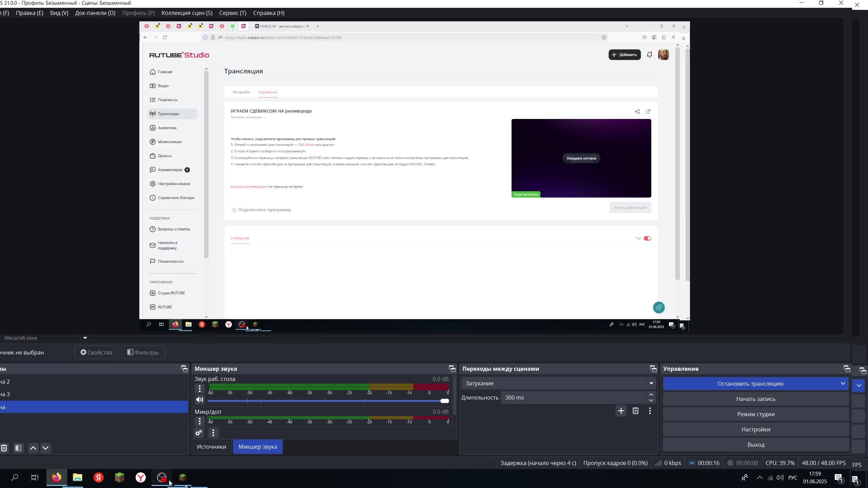The image size is (868, 488).
Task: Expand the Остановить трансляцию arrow menu
Action: 843,384
